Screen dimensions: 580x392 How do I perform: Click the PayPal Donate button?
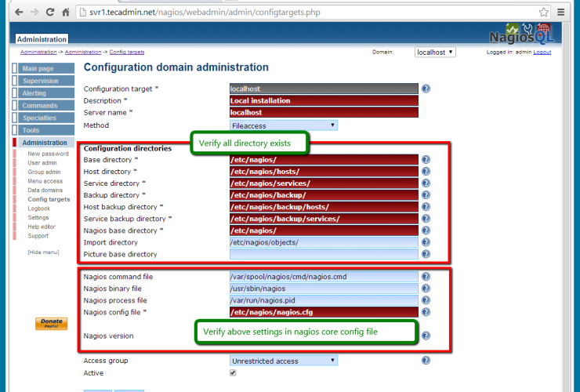point(51,324)
